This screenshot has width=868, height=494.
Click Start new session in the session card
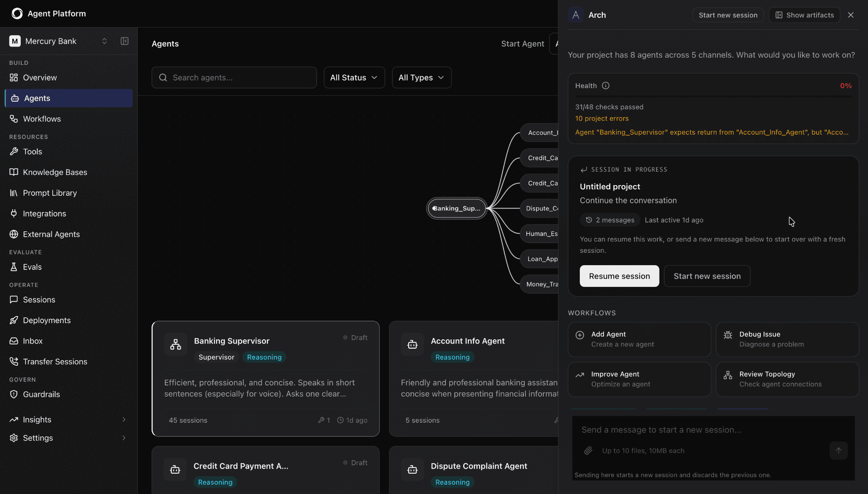707,276
